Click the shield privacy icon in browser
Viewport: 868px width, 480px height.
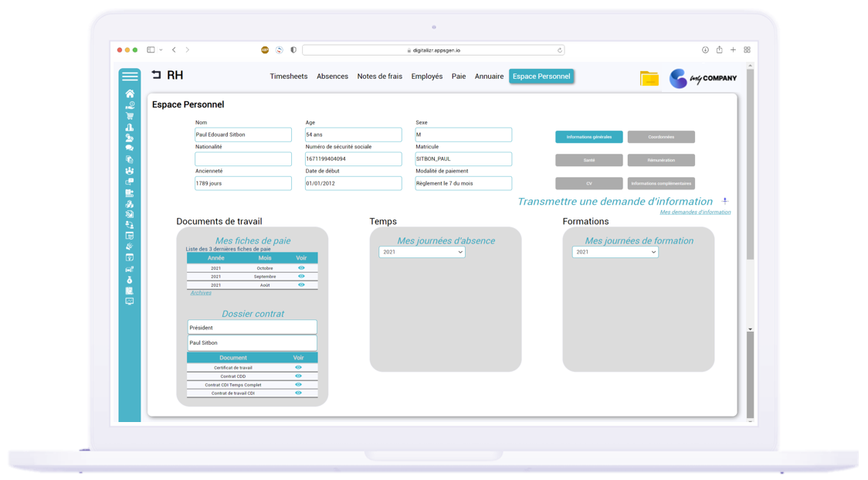[293, 50]
